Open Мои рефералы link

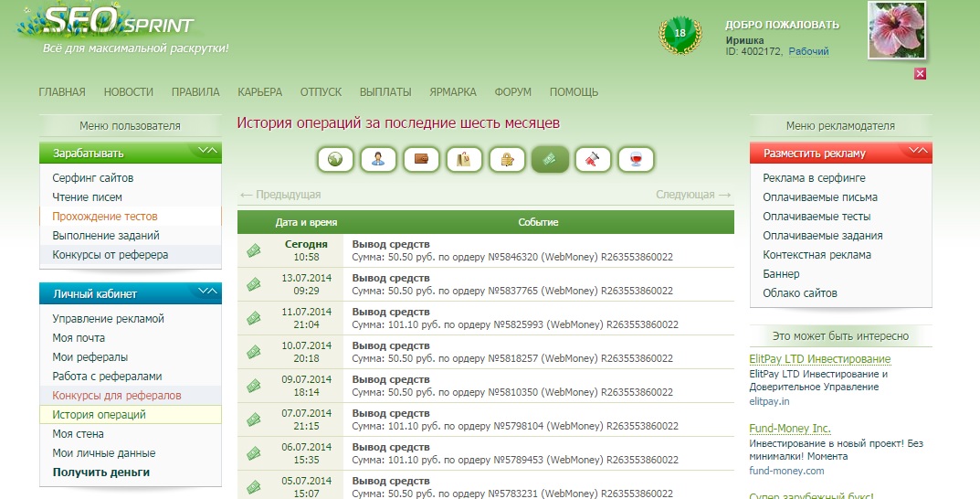coord(90,357)
